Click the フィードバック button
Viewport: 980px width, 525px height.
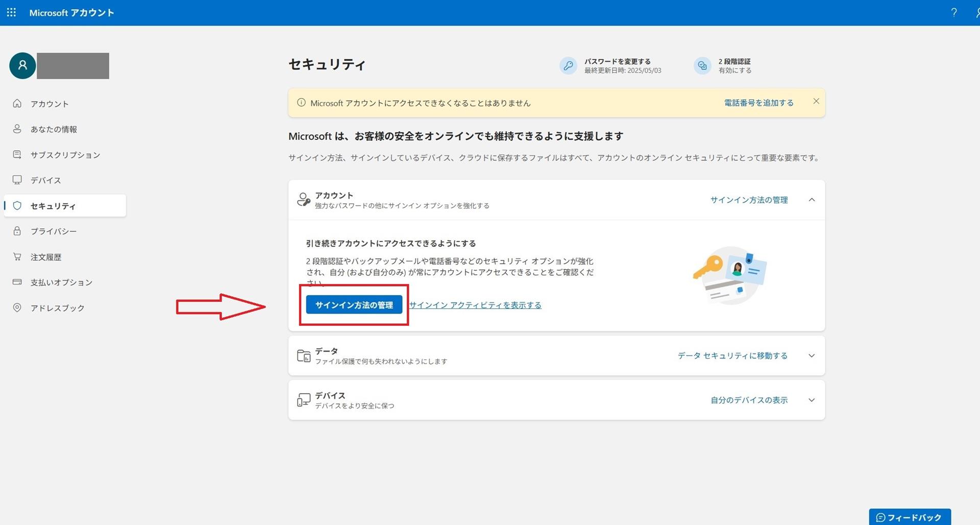click(x=911, y=517)
